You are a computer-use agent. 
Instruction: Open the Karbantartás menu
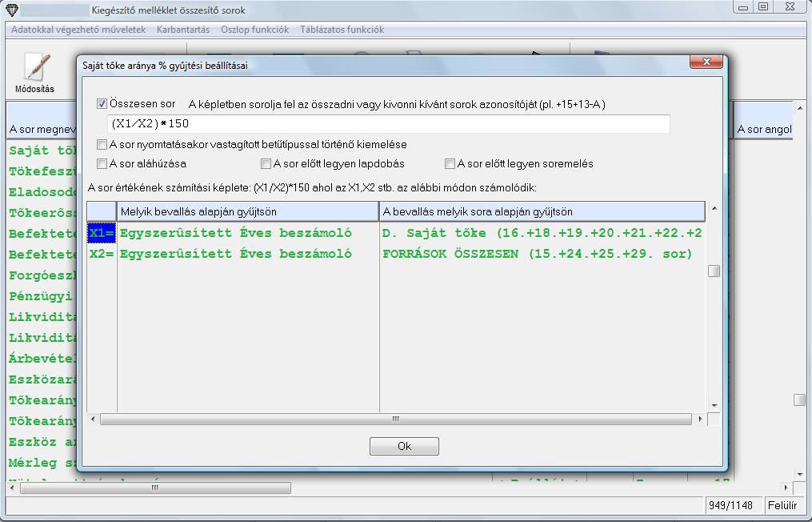point(183,30)
